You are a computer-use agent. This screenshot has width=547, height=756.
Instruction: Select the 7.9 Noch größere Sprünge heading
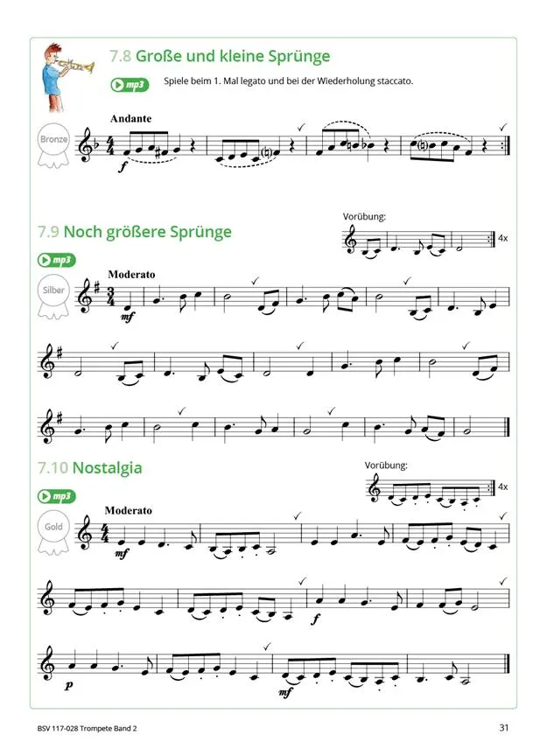pyautogui.click(x=135, y=232)
